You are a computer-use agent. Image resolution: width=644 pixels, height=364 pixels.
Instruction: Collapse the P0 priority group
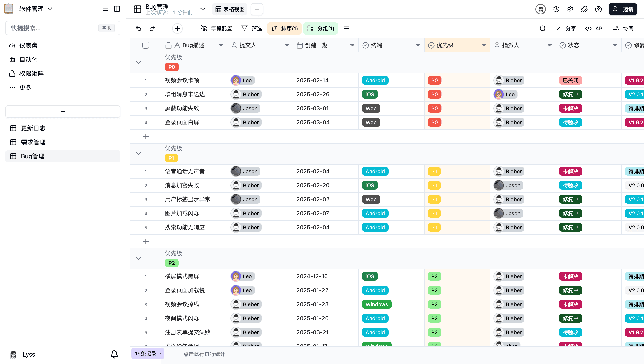pos(138,62)
